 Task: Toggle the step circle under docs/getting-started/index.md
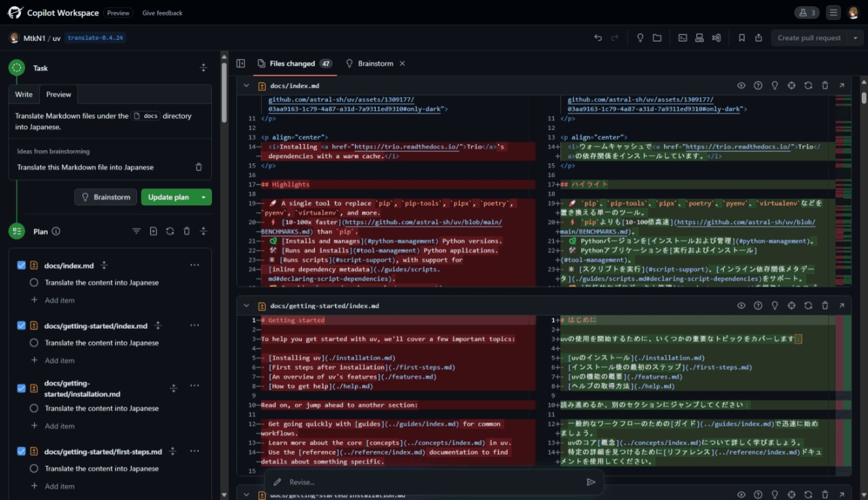point(34,342)
